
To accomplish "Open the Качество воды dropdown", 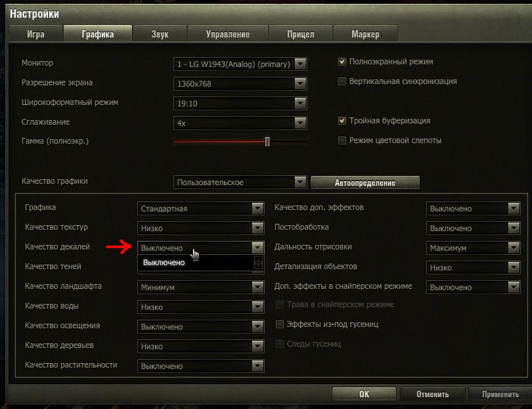I will tap(201, 307).
